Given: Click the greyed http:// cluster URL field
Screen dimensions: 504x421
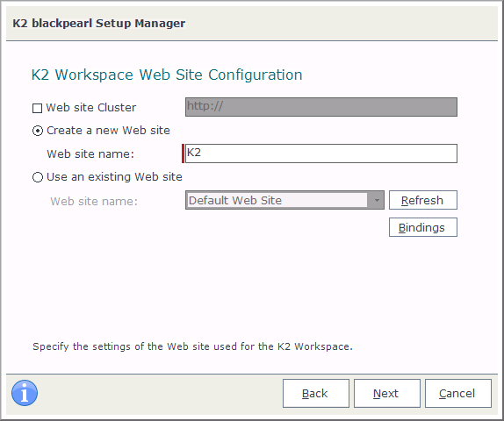Looking at the screenshot, I should tap(321, 107).
